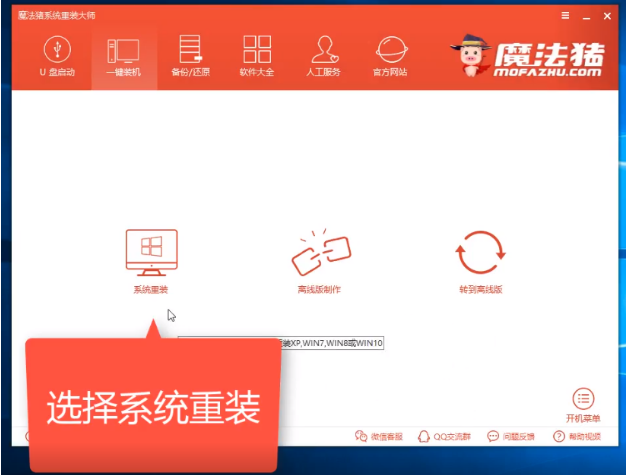627x475 pixels.
Task: Open 问题反馈 link
Action: tap(511, 436)
